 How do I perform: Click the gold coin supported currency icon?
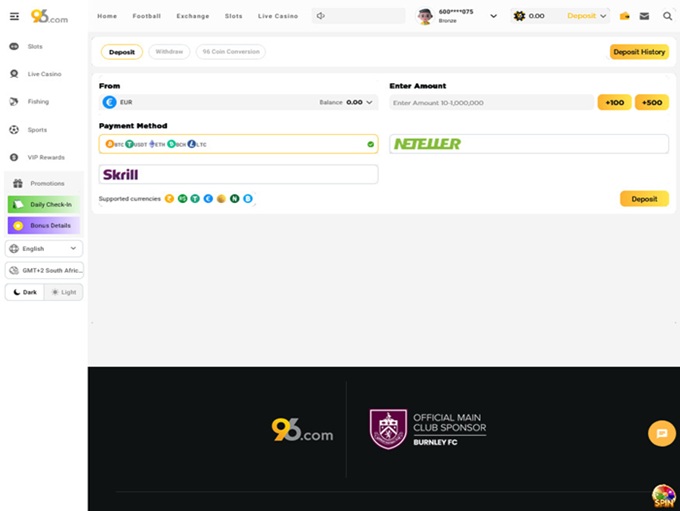[221, 199]
